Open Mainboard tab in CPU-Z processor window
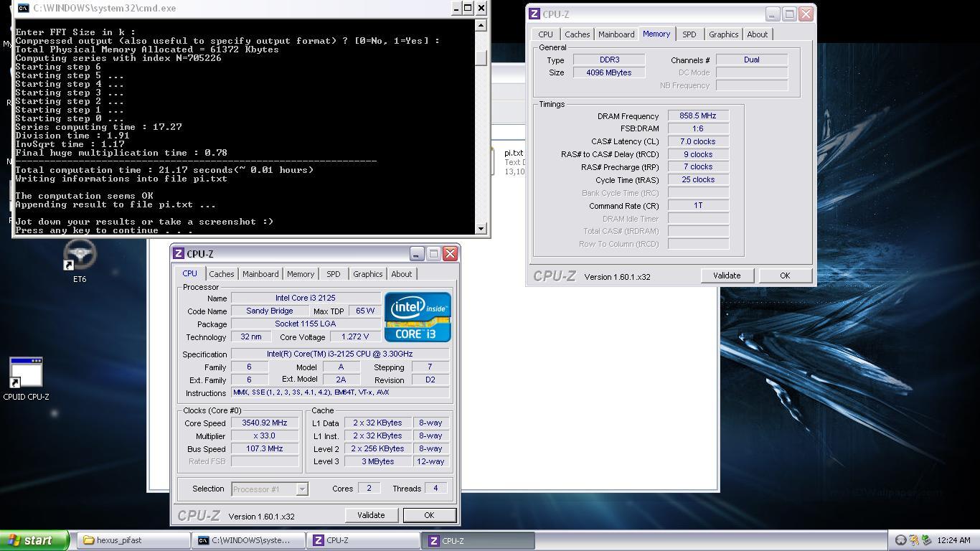The height and width of the screenshot is (551, 980). (x=260, y=274)
